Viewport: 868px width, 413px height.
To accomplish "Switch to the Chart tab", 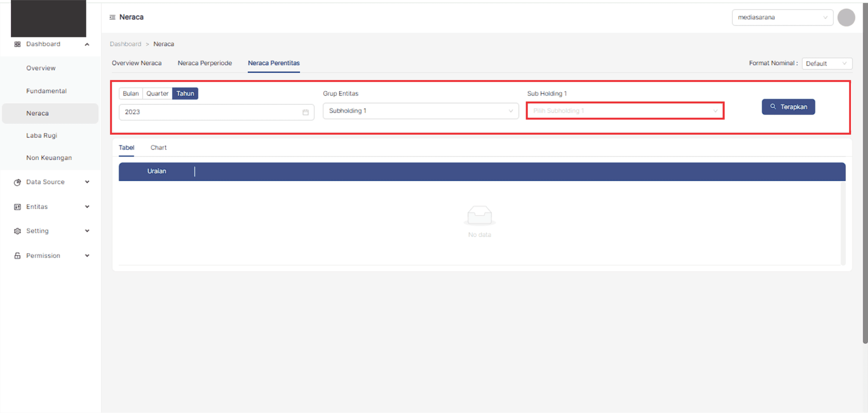I will 158,148.
